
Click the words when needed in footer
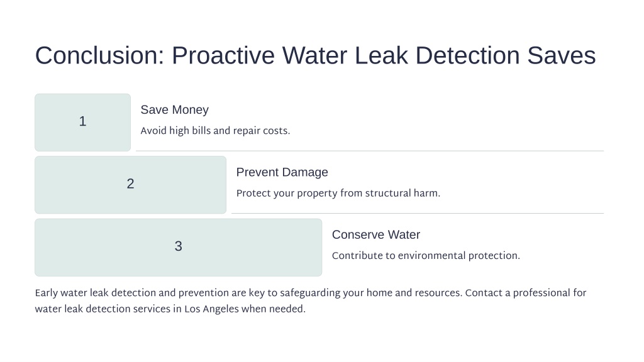pos(273,309)
